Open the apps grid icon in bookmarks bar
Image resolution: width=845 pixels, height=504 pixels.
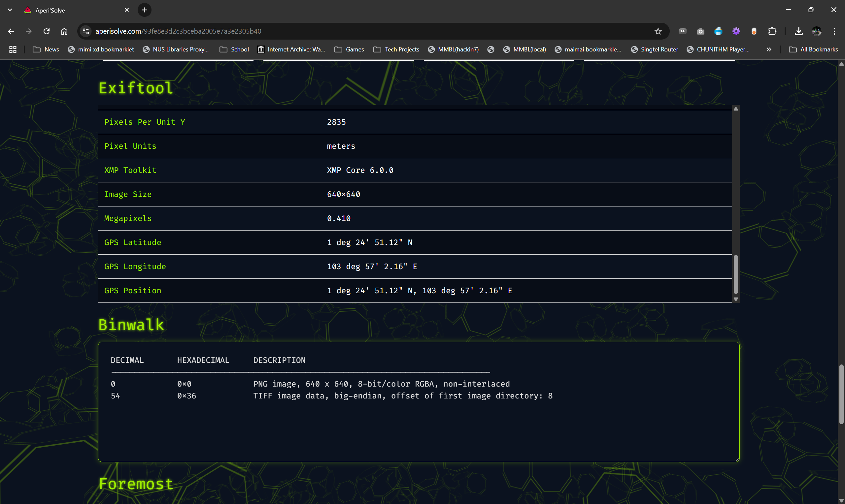tap(13, 49)
